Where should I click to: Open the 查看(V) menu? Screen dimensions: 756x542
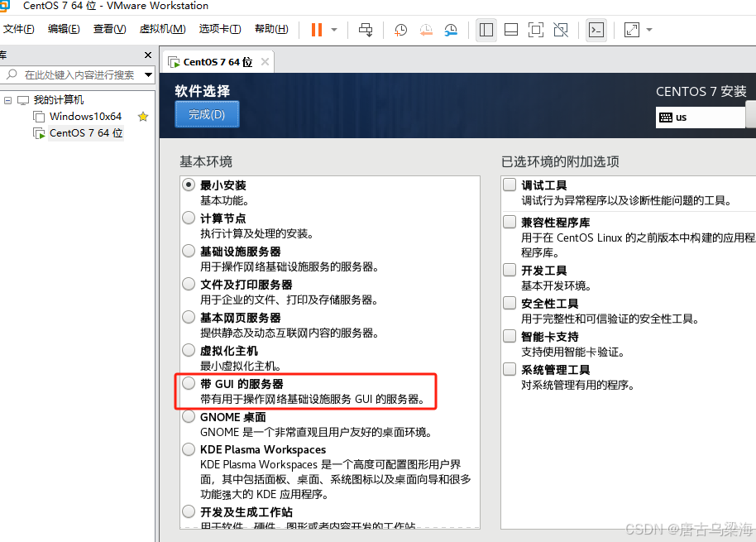(x=109, y=29)
